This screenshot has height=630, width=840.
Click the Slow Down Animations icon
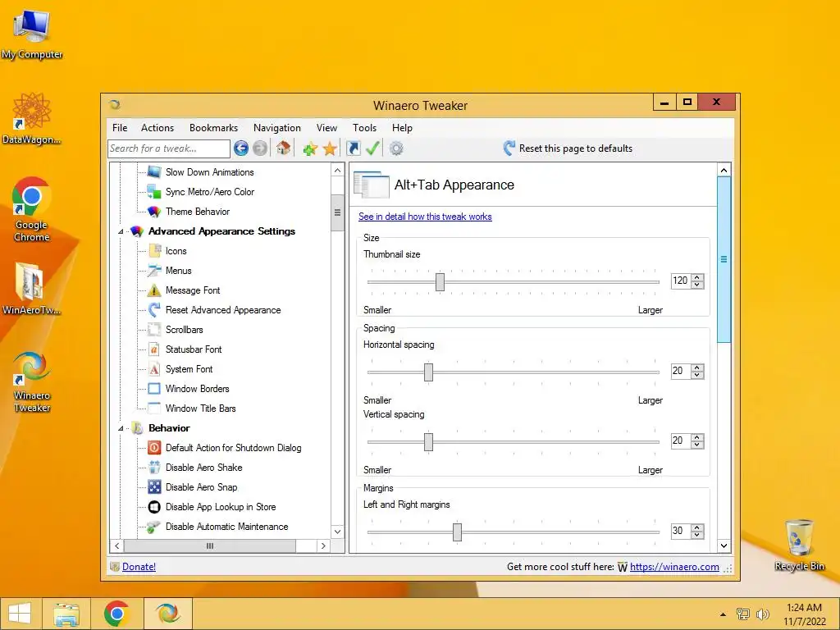[154, 172]
